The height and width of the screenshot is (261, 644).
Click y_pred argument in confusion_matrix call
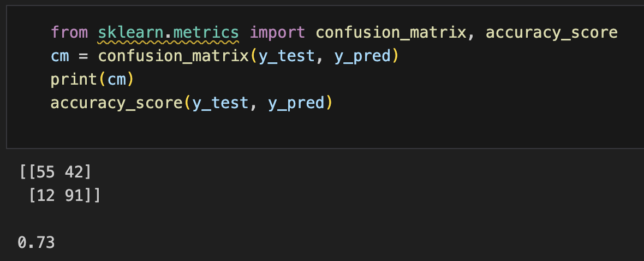click(x=362, y=56)
